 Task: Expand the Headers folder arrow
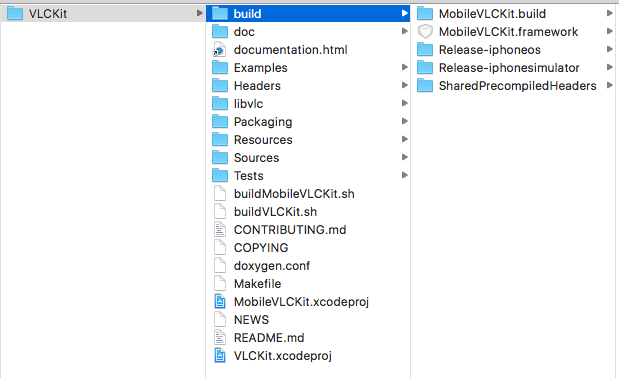[404, 85]
